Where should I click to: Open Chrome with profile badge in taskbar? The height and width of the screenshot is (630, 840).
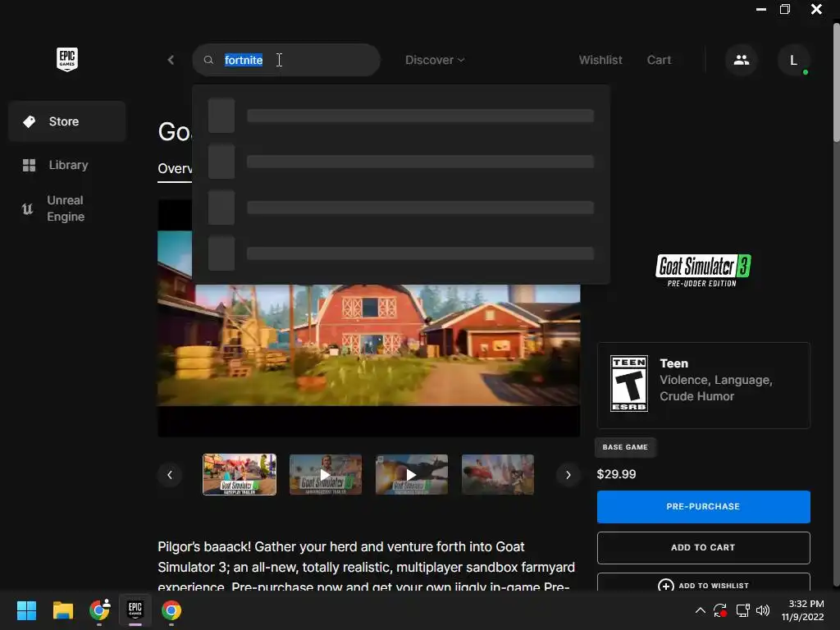click(x=99, y=609)
